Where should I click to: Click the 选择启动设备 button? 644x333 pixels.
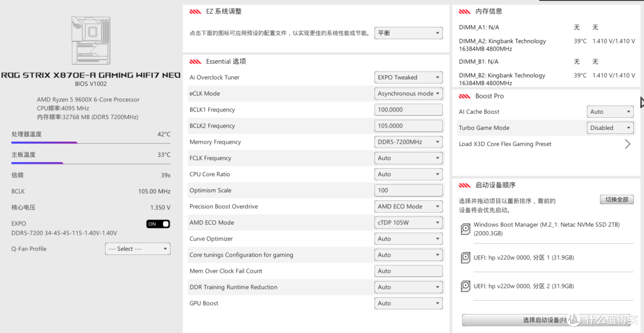click(546, 320)
